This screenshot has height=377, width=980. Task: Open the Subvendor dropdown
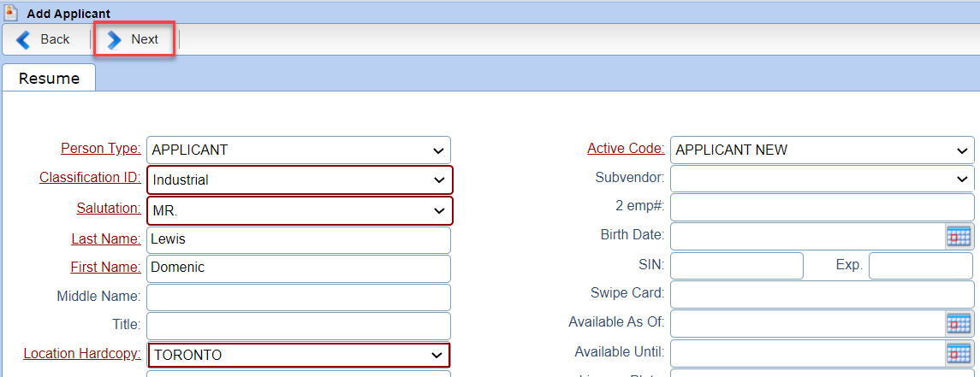pyautogui.click(x=822, y=179)
